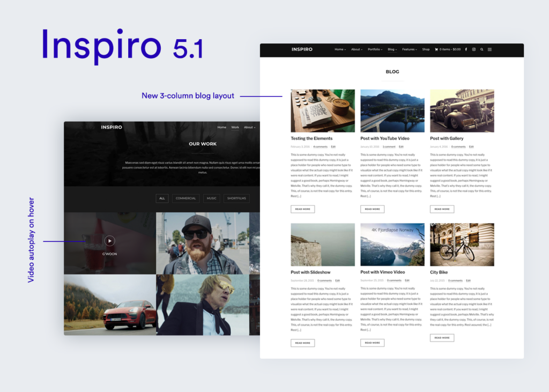
Task: Click Read More under Testing the Elements
Action: click(302, 209)
